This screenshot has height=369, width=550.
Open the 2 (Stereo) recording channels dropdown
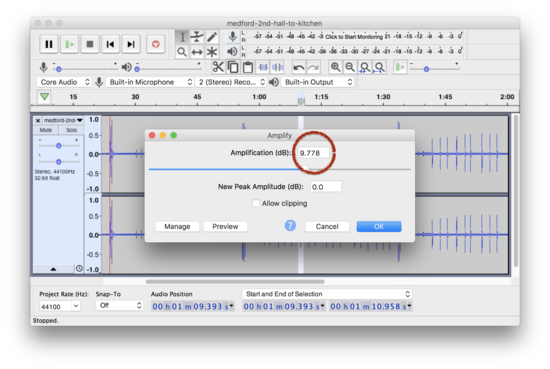(x=231, y=82)
